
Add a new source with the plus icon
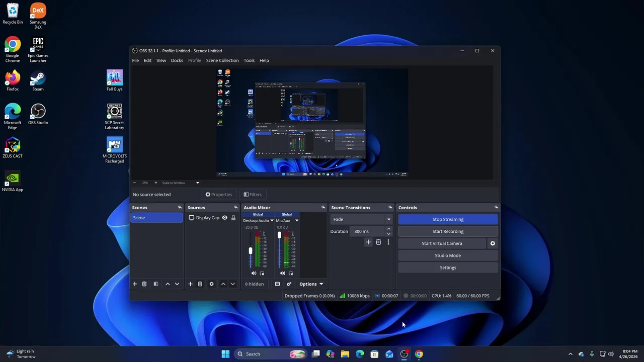[x=190, y=284]
